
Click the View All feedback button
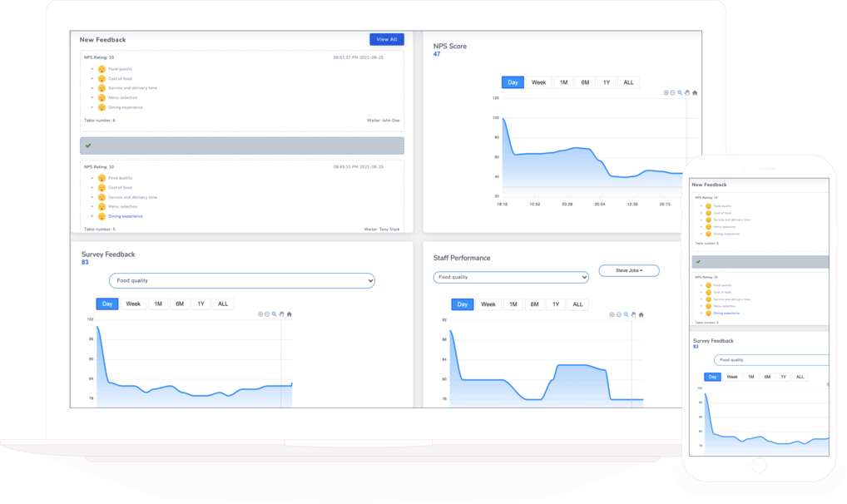[386, 39]
